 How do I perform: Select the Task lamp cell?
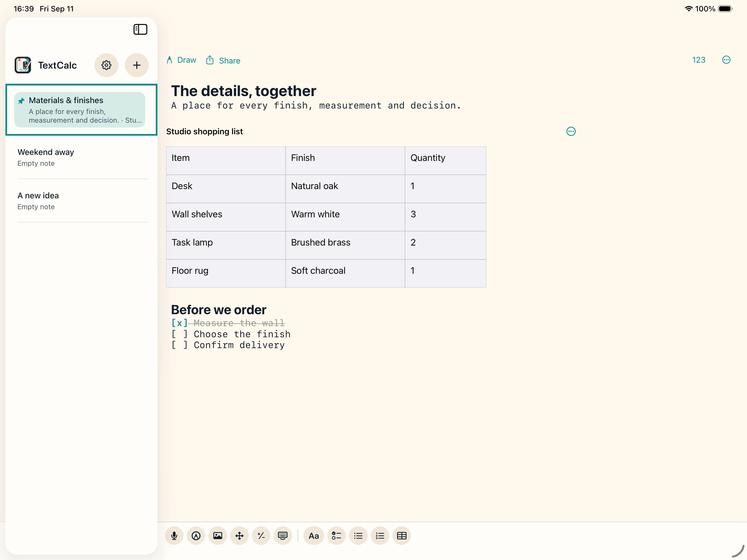(226, 245)
